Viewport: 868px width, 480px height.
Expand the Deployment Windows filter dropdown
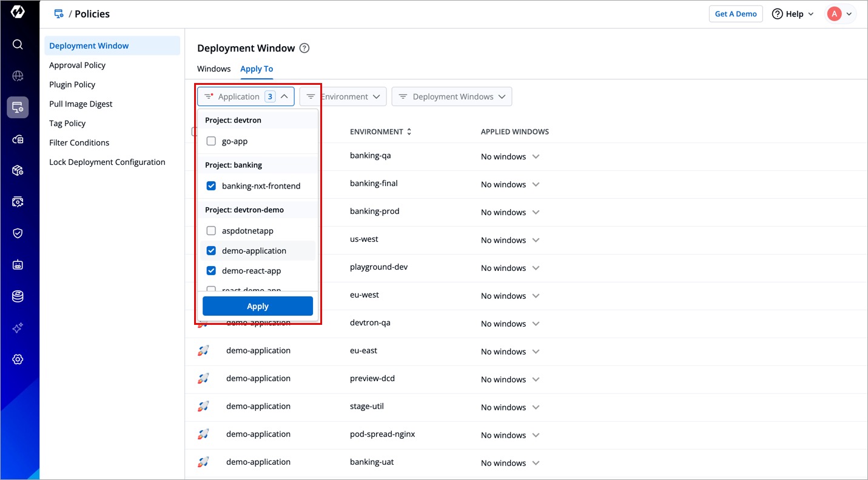pyautogui.click(x=452, y=97)
